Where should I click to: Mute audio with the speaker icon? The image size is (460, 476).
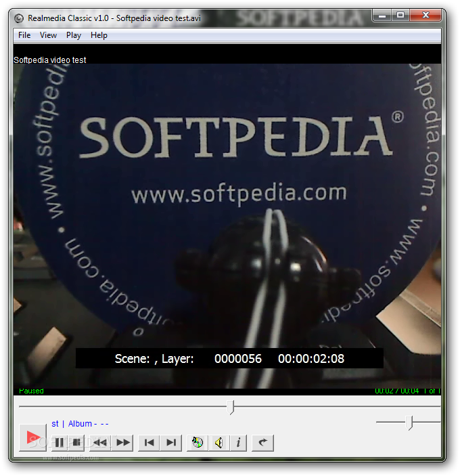[x=218, y=443]
